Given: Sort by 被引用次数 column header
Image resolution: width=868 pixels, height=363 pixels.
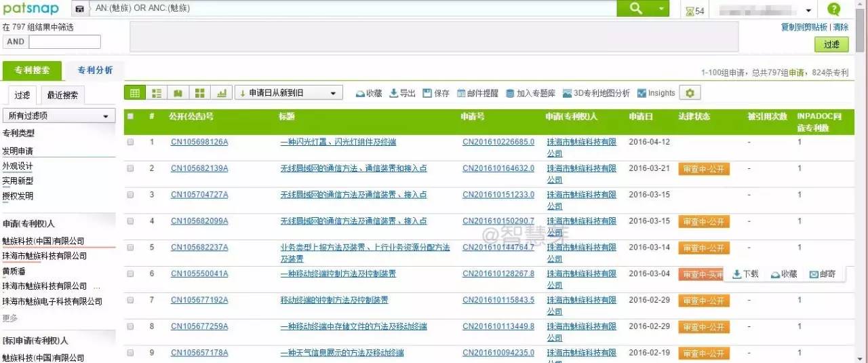Looking at the screenshot, I should [767, 117].
